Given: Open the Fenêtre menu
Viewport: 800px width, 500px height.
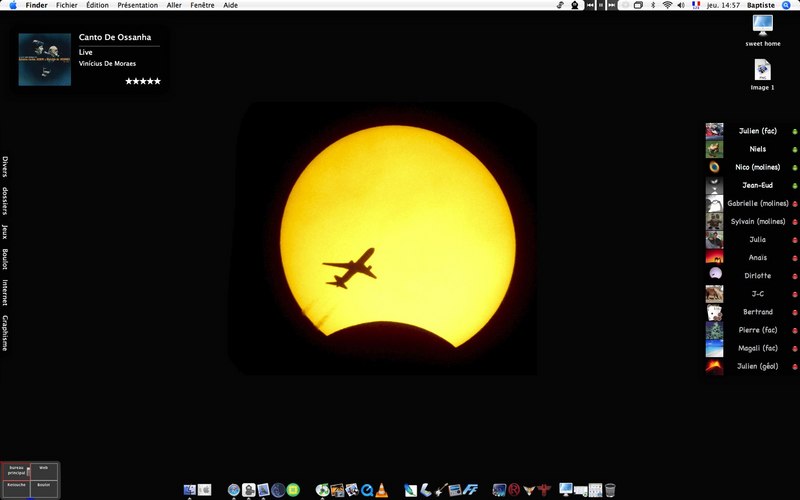Looking at the screenshot, I should [202, 5].
